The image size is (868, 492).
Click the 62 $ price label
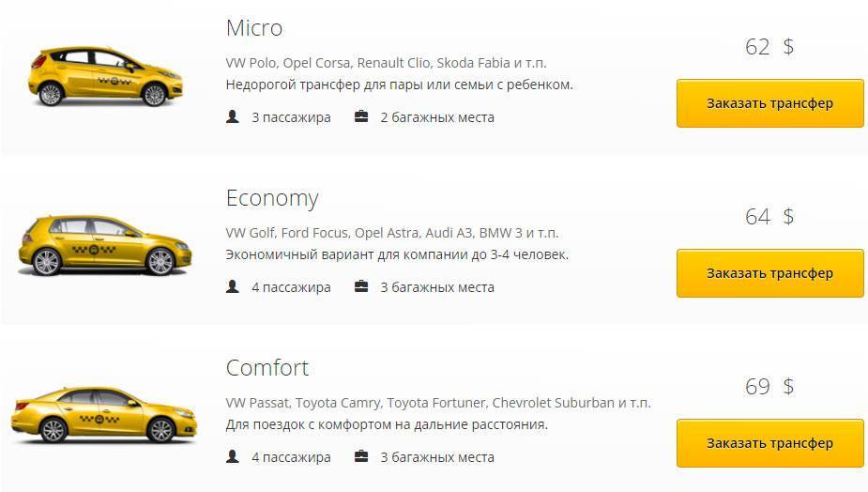tap(769, 47)
